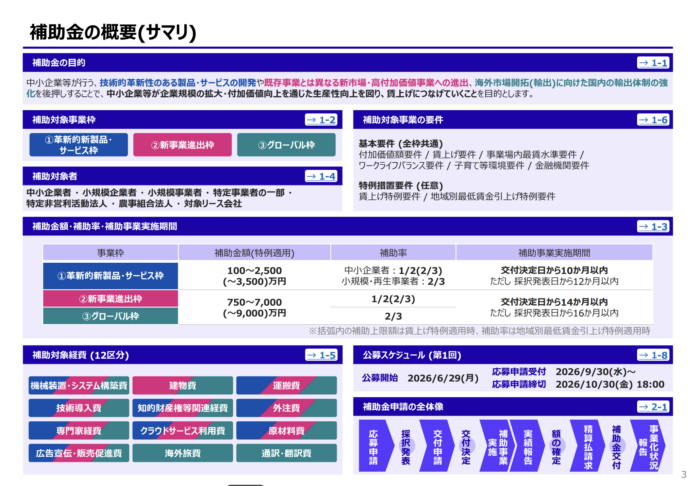Click the 補助事業実施期間 column header
Viewport: 700px width, 486px height.
tap(554, 253)
